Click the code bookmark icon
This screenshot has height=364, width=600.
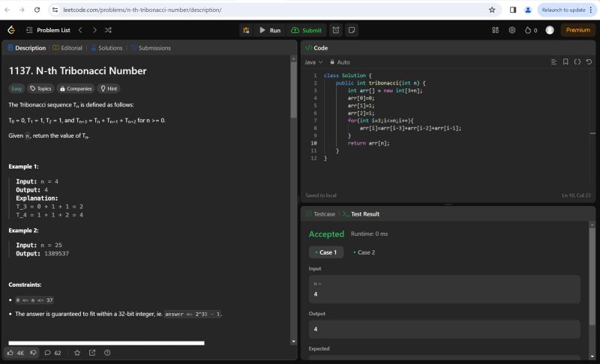[x=565, y=62]
